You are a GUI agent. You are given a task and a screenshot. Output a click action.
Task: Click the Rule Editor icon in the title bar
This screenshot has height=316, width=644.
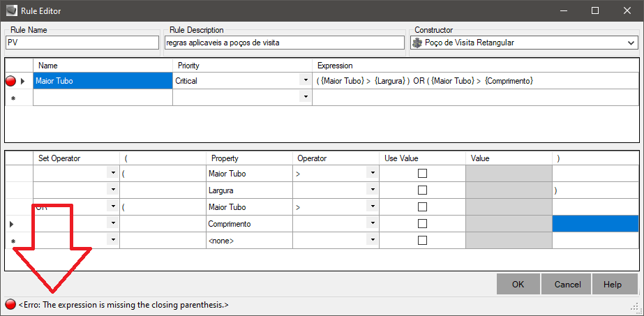coord(11,11)
